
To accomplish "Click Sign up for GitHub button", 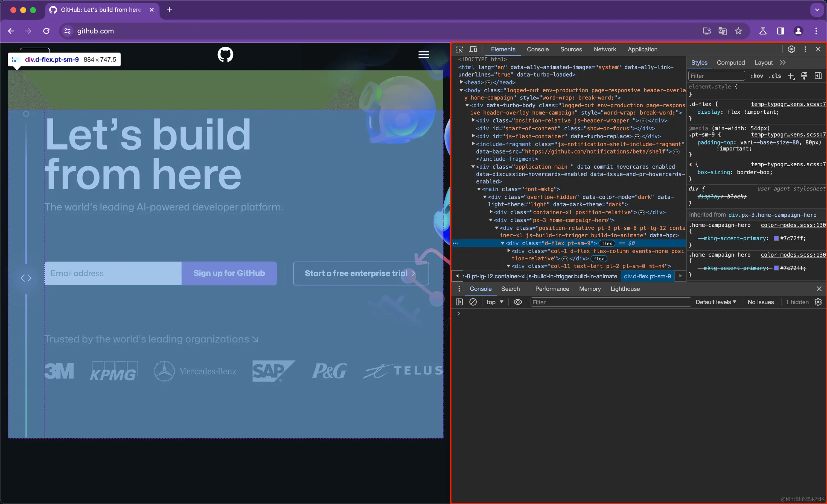I will [229, 273].
